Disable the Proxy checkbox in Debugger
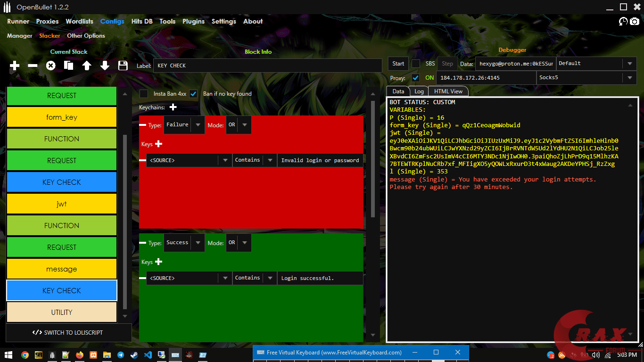This screenshot has width=644, height=362. click(415, 78)
